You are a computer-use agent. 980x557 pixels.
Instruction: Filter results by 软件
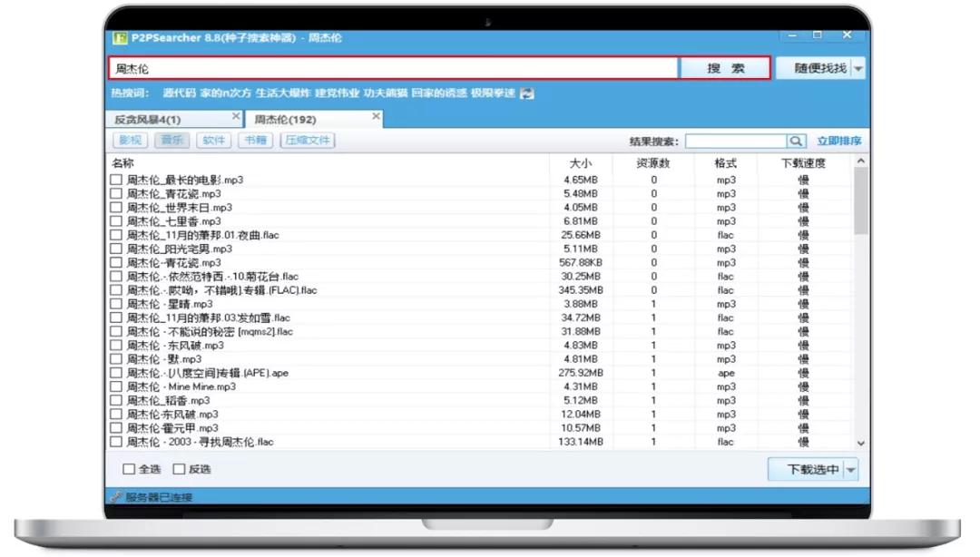[214, 141]
